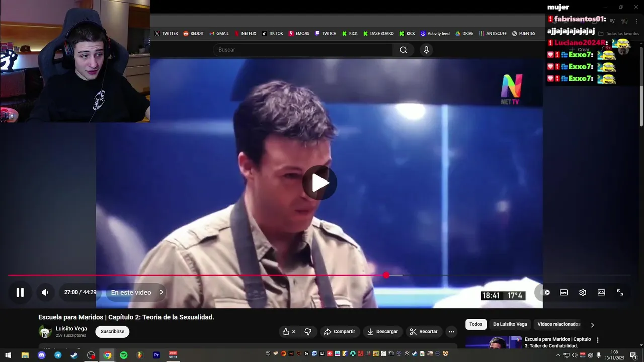Viewport: 644px width, 362px height.
Task: Click the browser vertical scrollbar thumb
Action: [x=641, y=85]
